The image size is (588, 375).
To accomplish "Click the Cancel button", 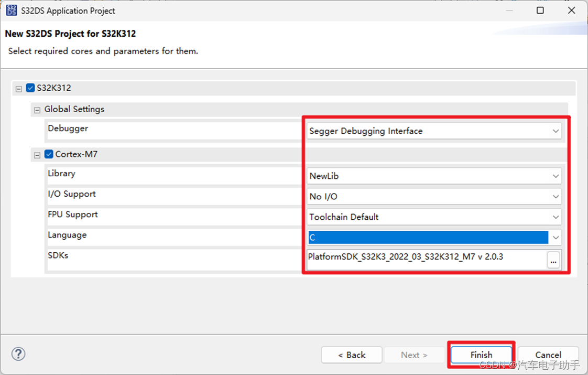I will pyautogui.click(x=548, y=355).
